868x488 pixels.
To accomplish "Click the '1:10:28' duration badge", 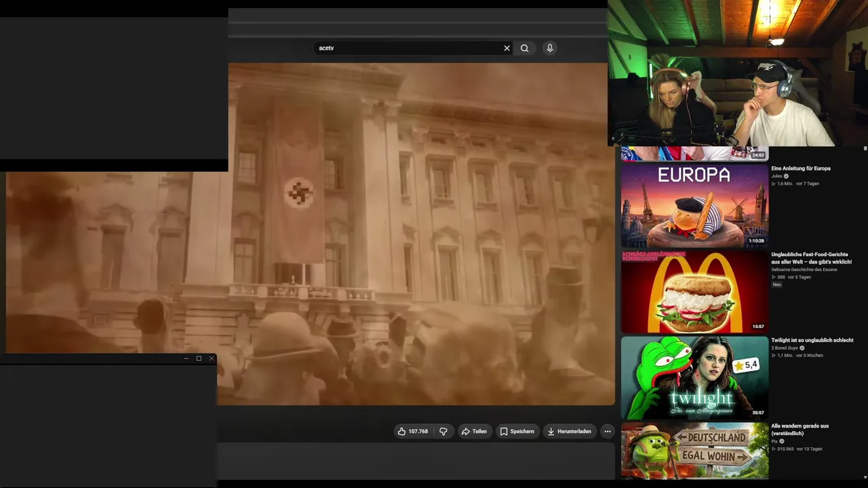I will (756, 241).
